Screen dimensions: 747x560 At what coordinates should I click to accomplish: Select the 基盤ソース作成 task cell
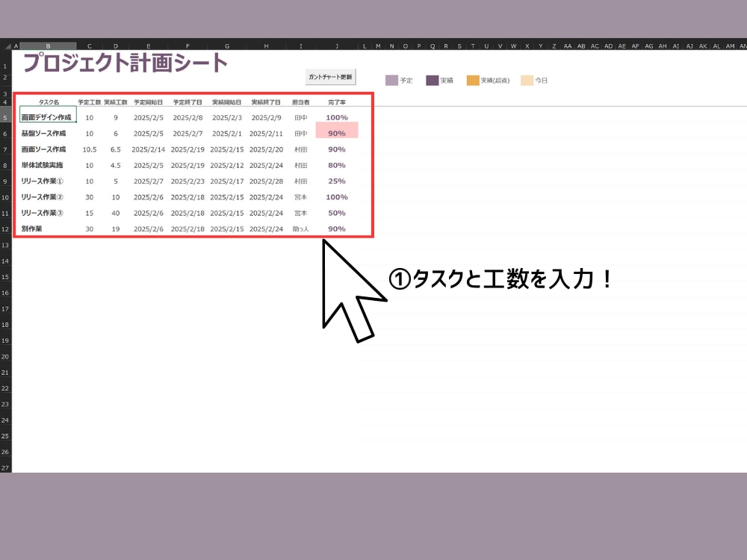pyautogui.click(x=43, y=134)
